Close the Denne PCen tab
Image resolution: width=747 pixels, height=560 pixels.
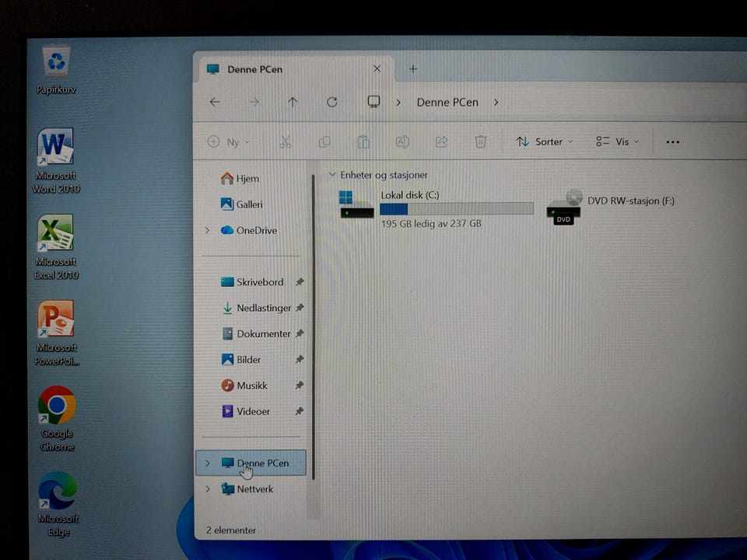click(x=377, y=69)
